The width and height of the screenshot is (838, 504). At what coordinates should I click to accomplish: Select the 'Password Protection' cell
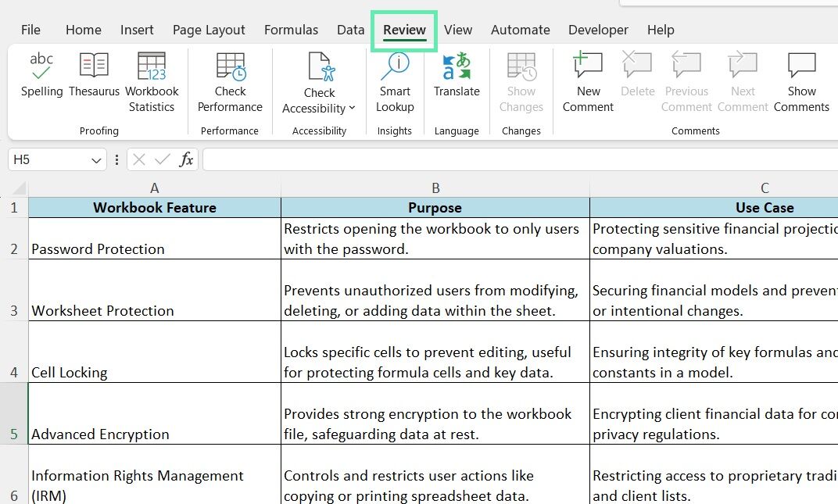point(155,239)
